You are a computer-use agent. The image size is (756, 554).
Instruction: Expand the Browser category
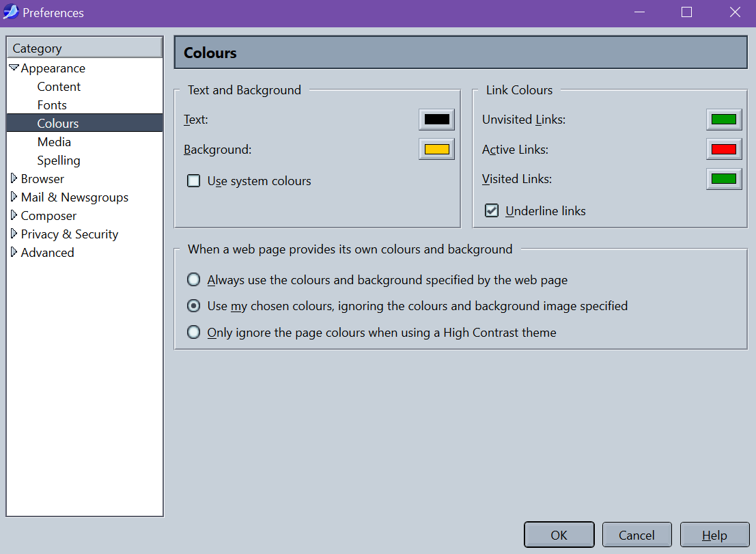pyautogui.click(x=14, y=179)
